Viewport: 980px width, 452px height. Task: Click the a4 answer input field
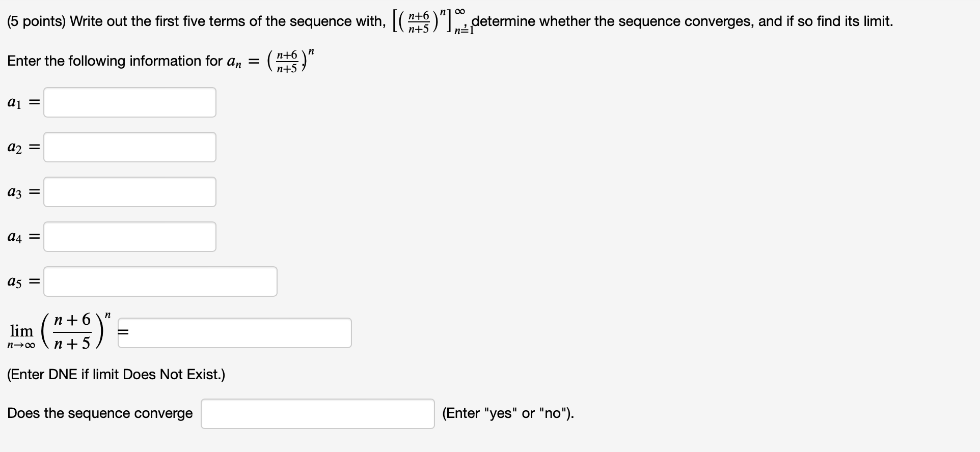[x=129, y=236]
